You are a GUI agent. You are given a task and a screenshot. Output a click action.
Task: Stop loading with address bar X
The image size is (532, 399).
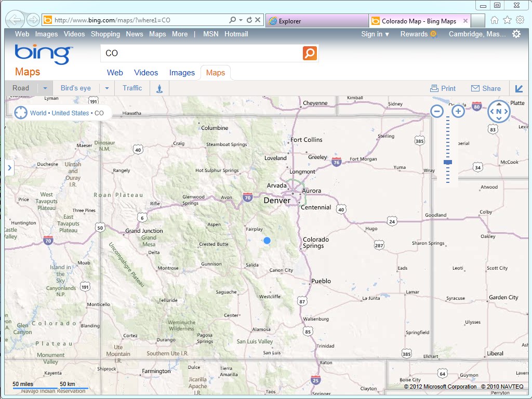coord(258,20)
